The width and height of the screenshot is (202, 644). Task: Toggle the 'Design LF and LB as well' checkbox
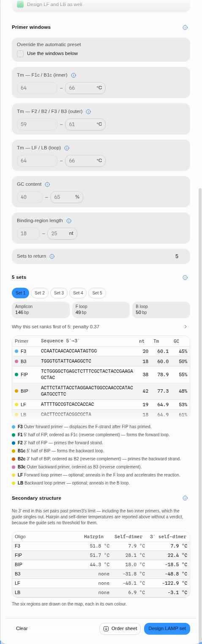point(20,4)
